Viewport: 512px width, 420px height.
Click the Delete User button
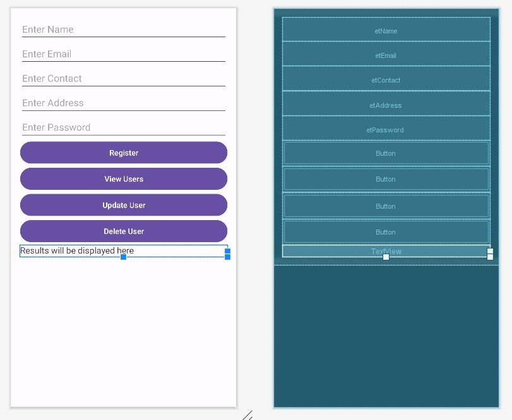pos(124,231)
